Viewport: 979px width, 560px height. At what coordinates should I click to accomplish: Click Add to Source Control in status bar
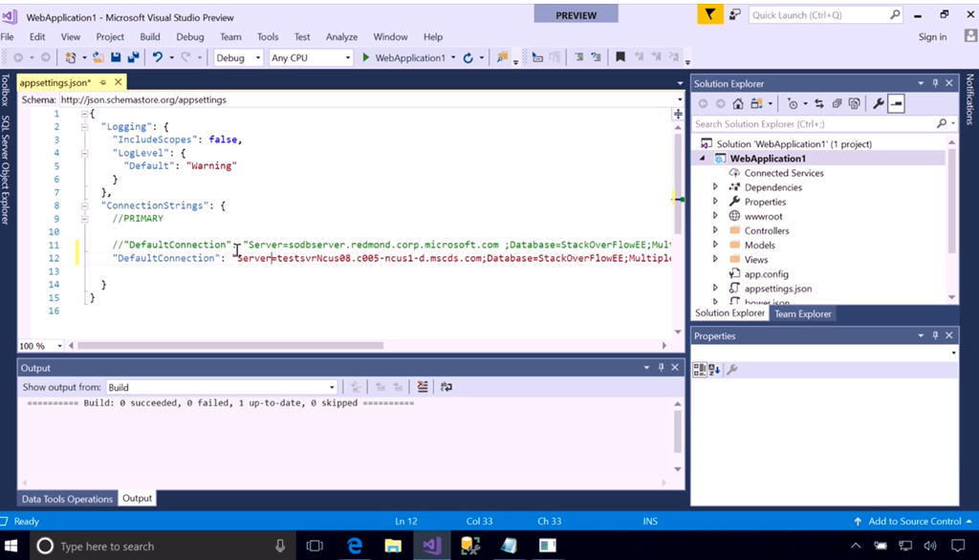point(913,521)
